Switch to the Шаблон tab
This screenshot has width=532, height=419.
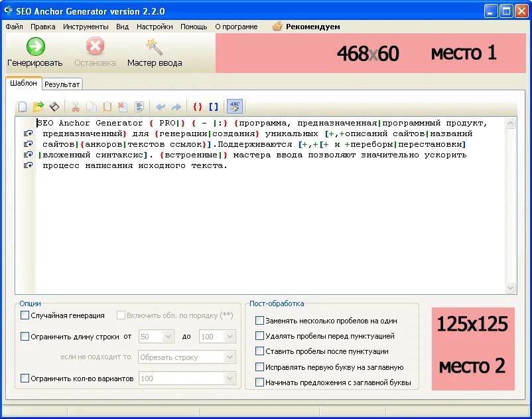[23, 83]
